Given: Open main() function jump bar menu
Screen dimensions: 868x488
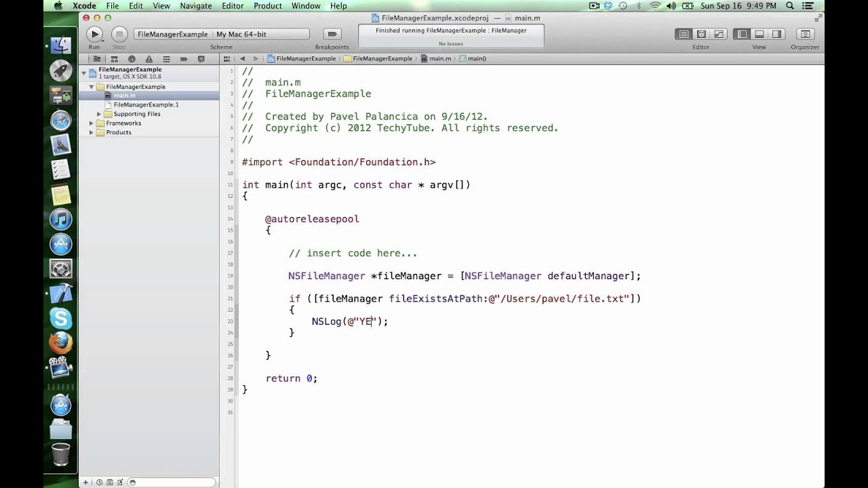Looking at the screenshot, I should pos(473,59).
